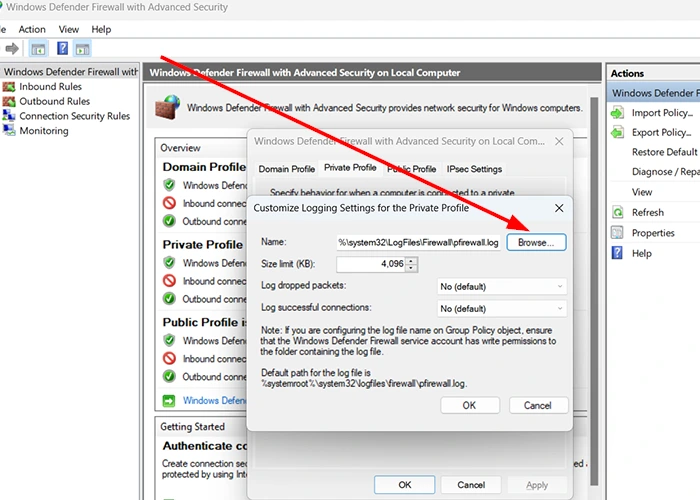Click the Monitoring tree icon
The image size is (700, 500).
[8, 130]
